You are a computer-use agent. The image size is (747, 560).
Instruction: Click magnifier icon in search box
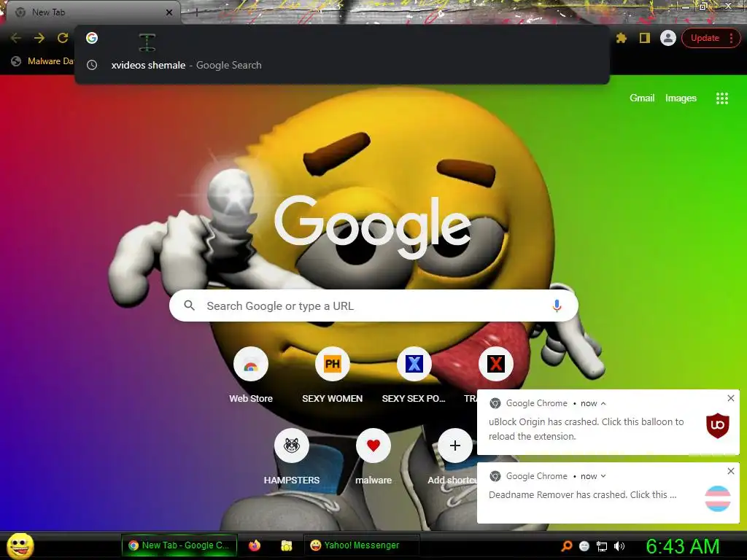point(189,306)
